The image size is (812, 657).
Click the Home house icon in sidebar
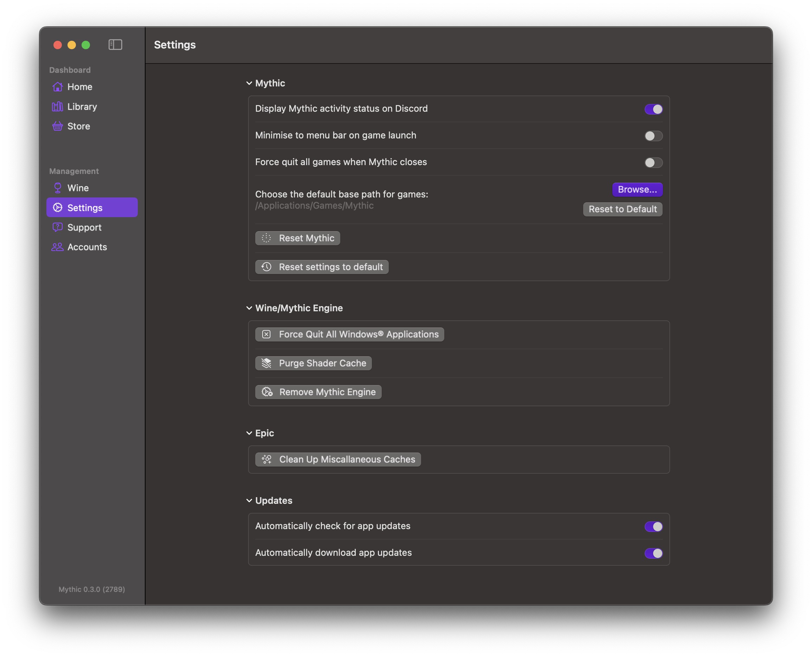(58, 87)
